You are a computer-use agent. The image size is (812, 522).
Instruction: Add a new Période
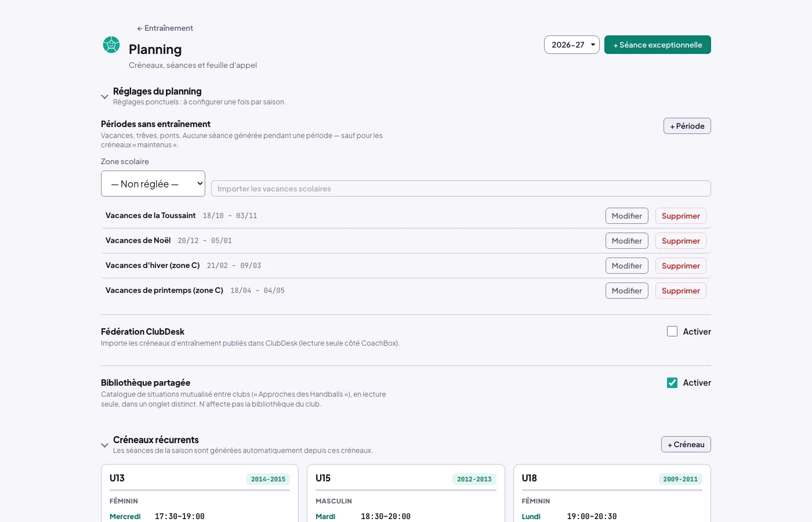[687, 126]
